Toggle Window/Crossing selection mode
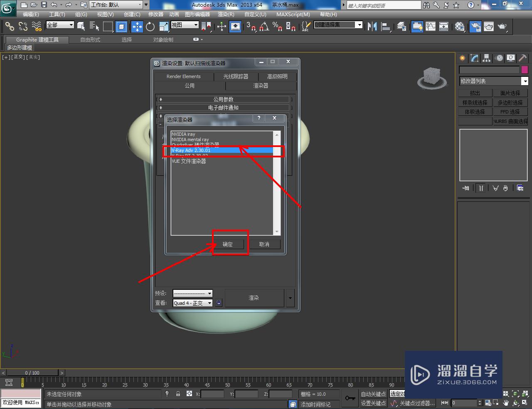 (x=121, y=27)
